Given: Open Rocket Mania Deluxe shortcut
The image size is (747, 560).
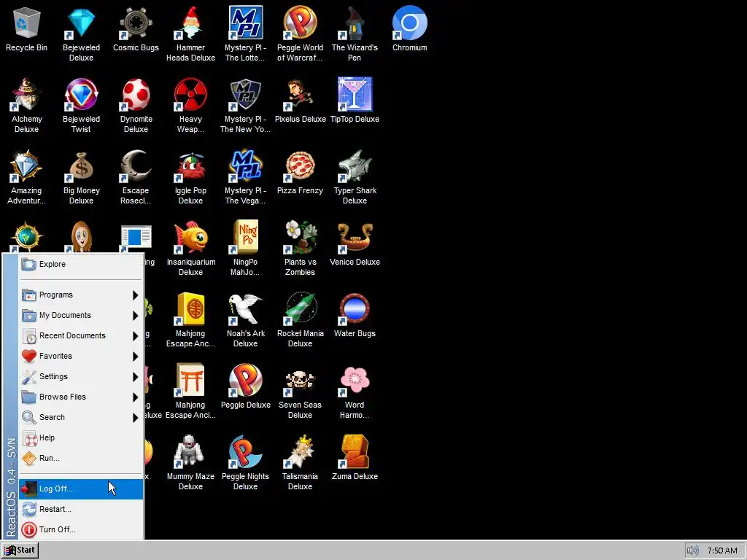Looking at the screenshot, I should click(300, 308).
